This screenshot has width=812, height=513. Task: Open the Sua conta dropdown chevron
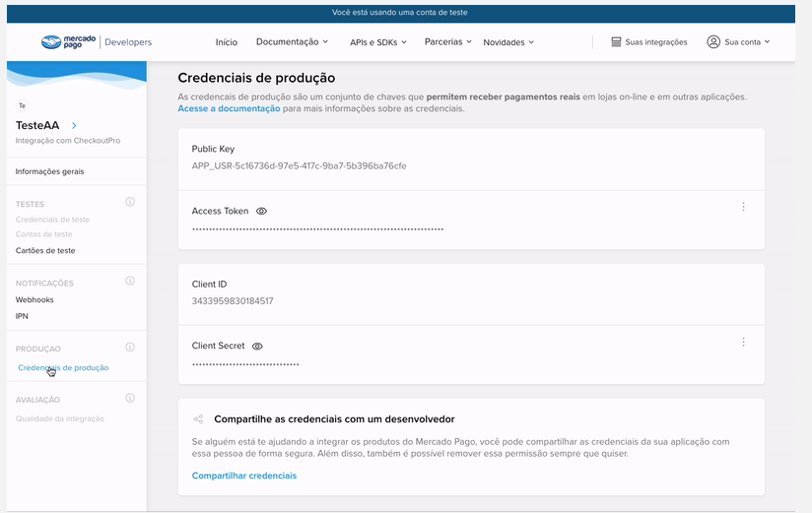[767, 42]
